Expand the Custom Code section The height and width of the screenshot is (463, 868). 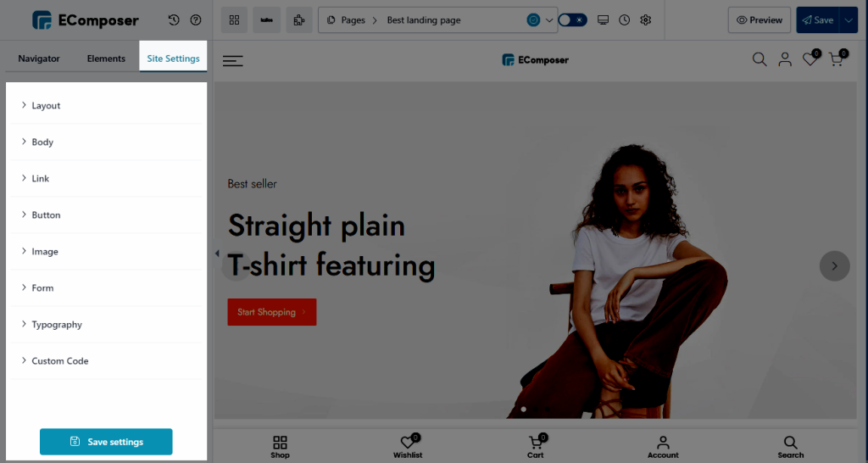pyautogui.click(x=106, y=361)
